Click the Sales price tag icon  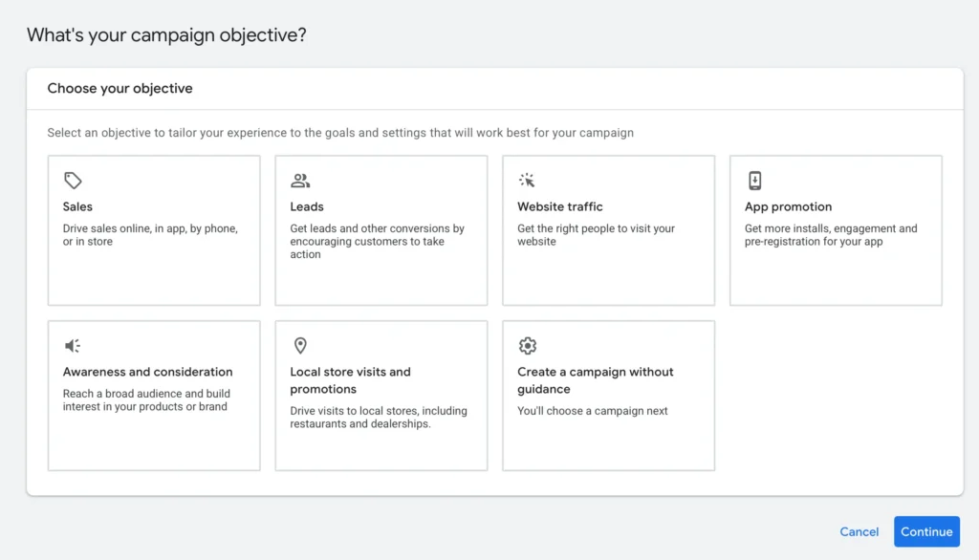click(x=73, y=181)
